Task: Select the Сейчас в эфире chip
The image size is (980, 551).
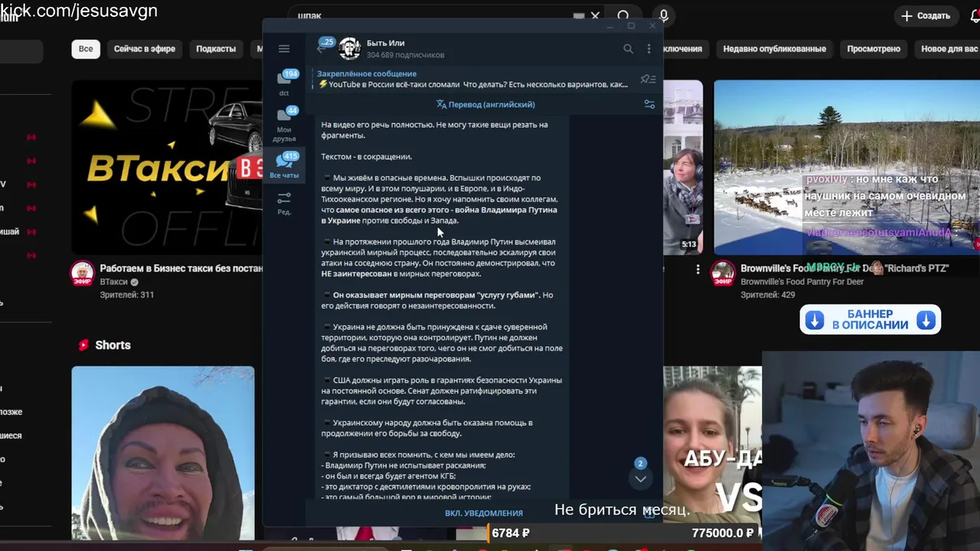Action: coord(145,48)
